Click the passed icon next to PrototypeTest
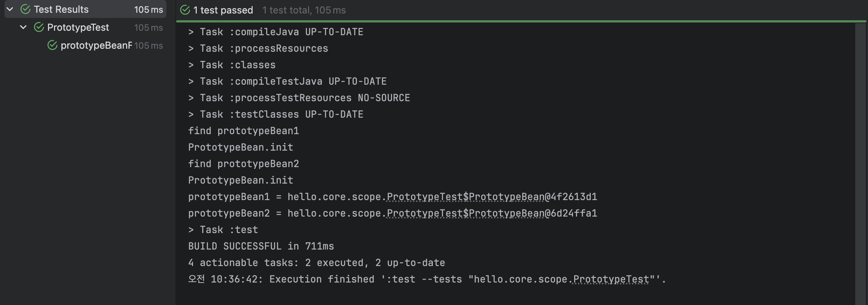 (39, 27)
